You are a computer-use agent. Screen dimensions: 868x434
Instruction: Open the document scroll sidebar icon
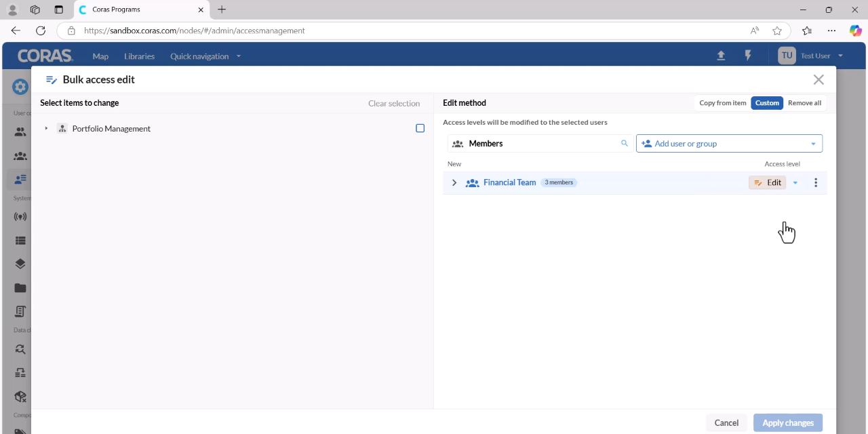point(20,311)
